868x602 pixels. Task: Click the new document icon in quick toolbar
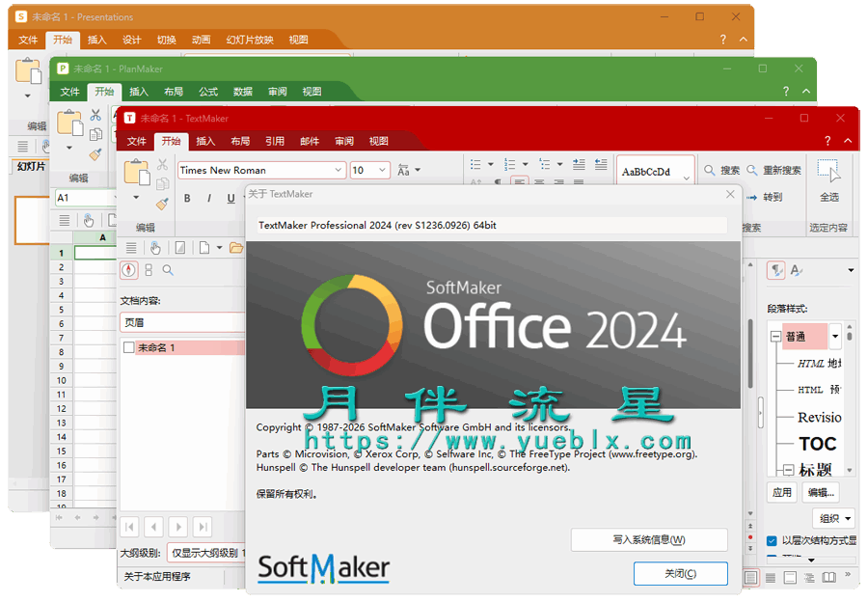point(204,248)
